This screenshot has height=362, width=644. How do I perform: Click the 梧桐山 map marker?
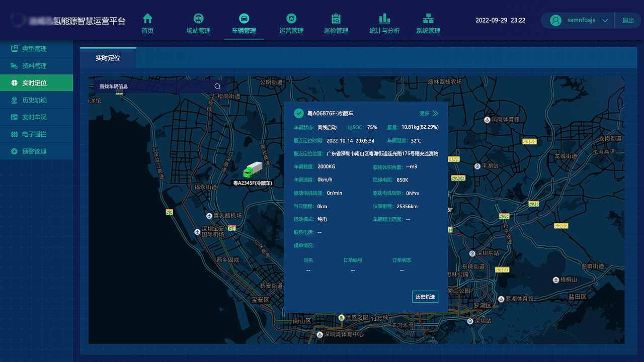coord(555,280)
